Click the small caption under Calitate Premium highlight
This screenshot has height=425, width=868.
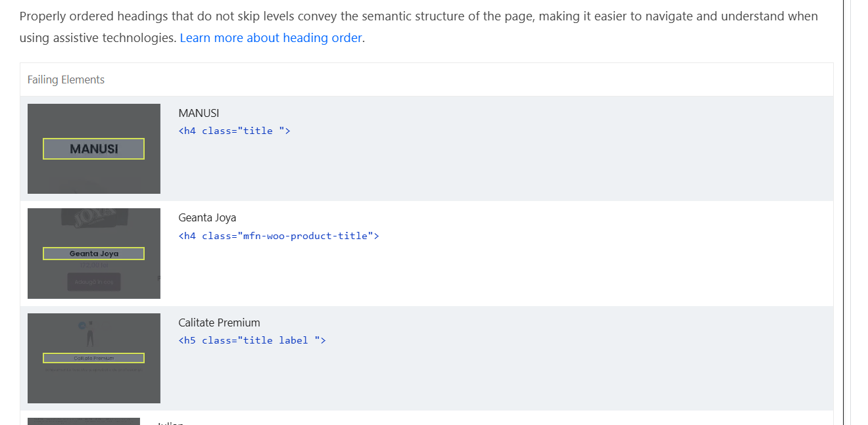click(x=93, y=370)
